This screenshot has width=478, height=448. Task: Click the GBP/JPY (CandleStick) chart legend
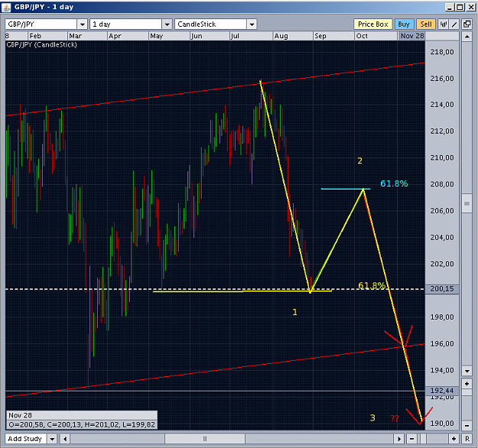coord(42,45)
